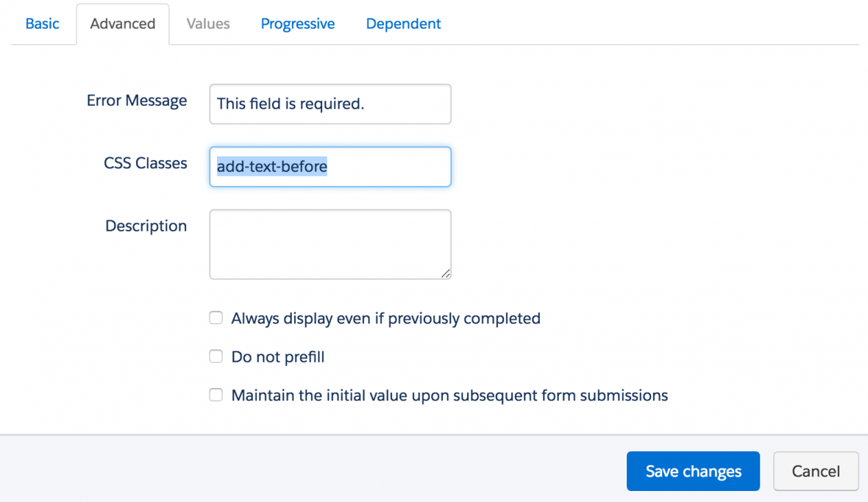Enable maintaining initial value upon subsequent submissions
868x502 pixels.
click(x=216, y=395)
